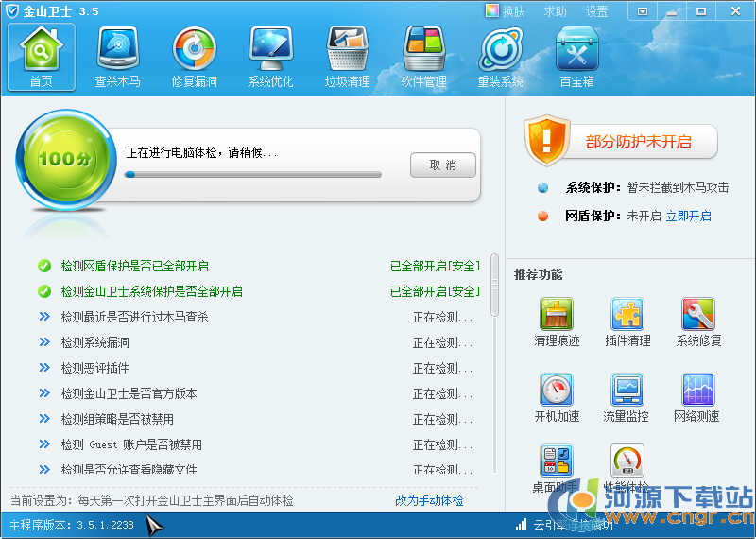
Task: Click the scan progress bar
Action: tap(253, 175)
